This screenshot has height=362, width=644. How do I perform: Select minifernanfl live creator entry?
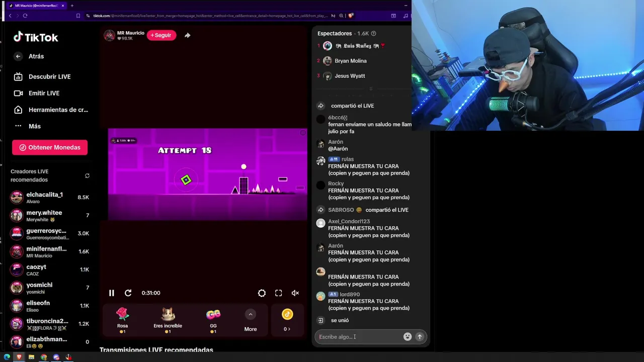click(x=50, y=252)
